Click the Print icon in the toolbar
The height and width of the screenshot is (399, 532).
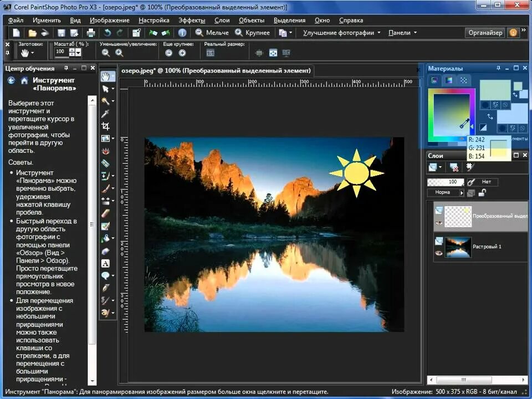[90, 33]
